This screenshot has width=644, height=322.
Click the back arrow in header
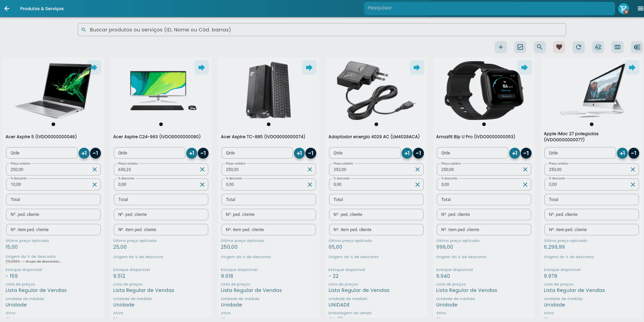click(x=7, y=8)
